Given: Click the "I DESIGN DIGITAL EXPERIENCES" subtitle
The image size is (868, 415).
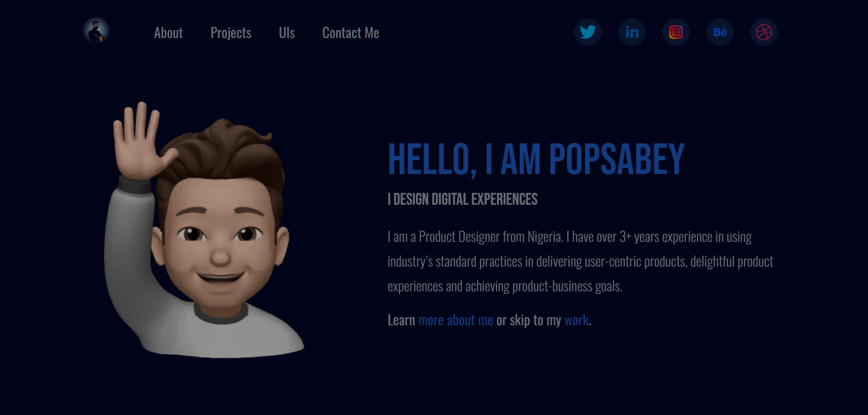Looking at the screenshot, I should click(x=462, y=199).
